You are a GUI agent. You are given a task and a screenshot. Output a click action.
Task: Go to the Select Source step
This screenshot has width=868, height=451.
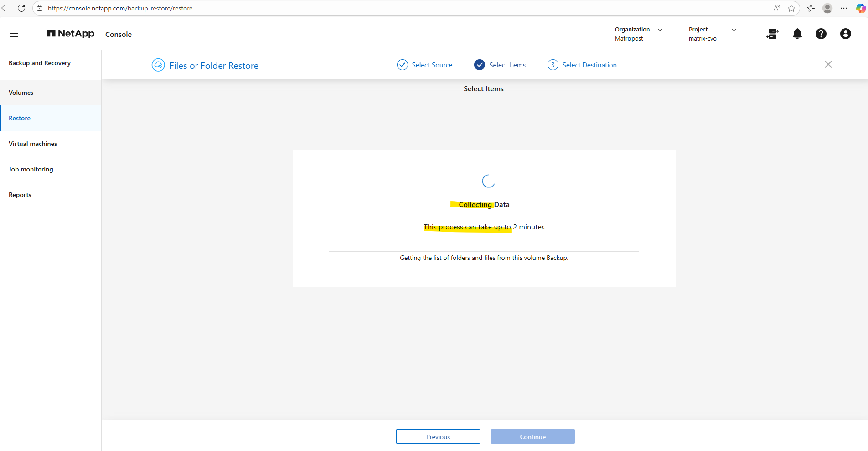click(x=432, y=65)
